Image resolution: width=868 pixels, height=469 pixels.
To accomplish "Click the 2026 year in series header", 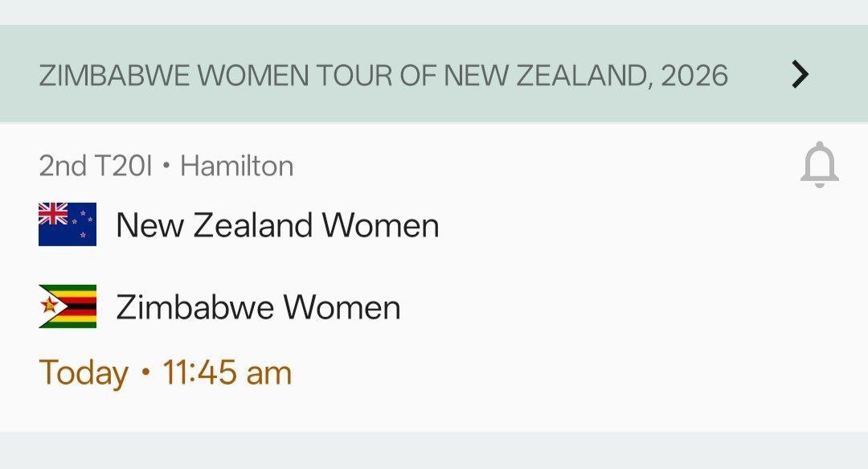I will pos(694,76).
